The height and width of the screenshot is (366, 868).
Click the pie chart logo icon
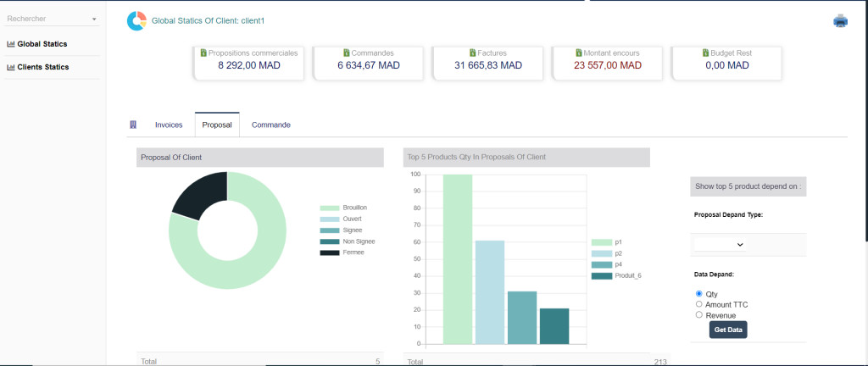coord(136,21)
